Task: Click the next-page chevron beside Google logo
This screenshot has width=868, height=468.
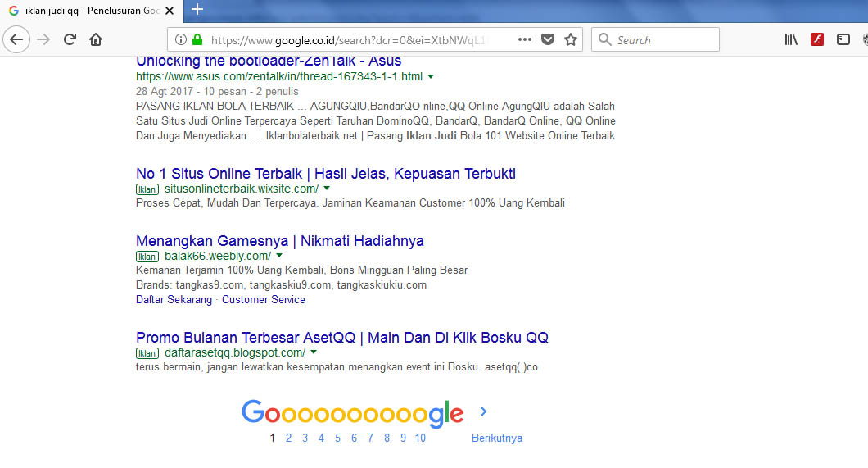Action: [483, 411]
